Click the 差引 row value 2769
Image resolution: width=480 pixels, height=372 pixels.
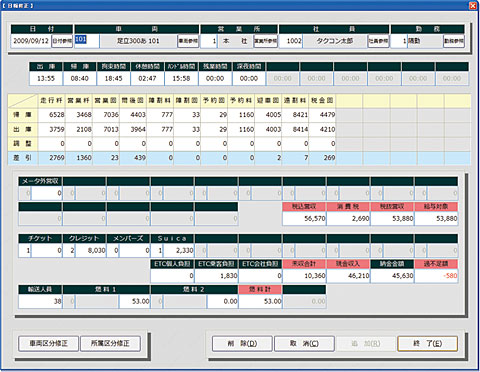[x=52, y=158]
